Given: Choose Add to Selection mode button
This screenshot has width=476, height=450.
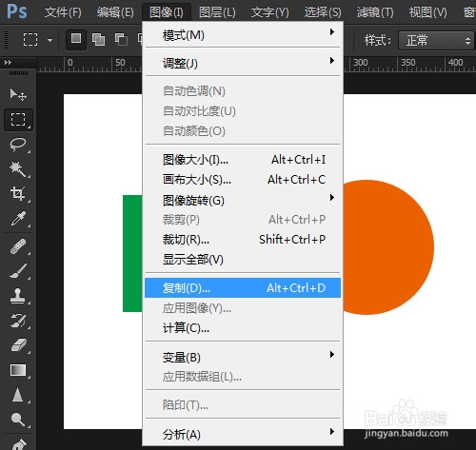Looking at the screenshot, I should point(98,40).
